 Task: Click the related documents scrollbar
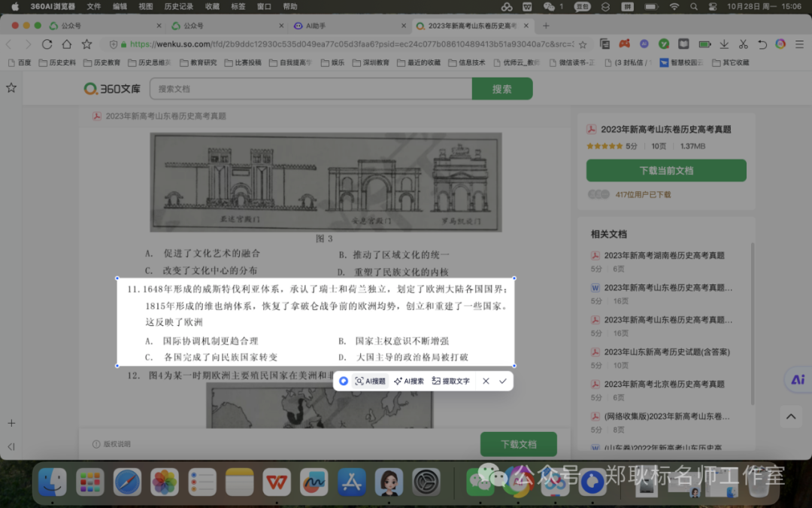(752, 324)
